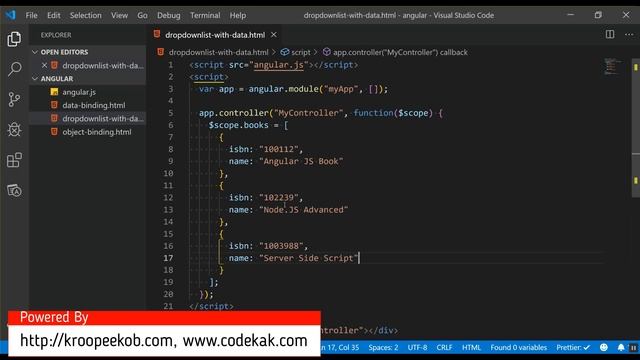Viewport: 640px width, 360px height.
Task: Click the "Node JS Advanced" string
Action: [x=304, y=210]
